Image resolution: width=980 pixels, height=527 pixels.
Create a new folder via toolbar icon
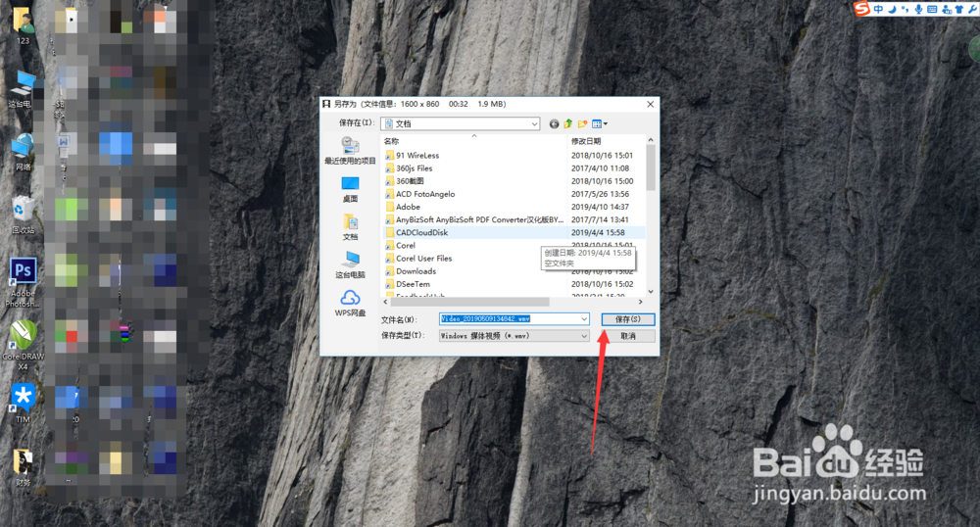pyautogui.click(x=582, y=123)
